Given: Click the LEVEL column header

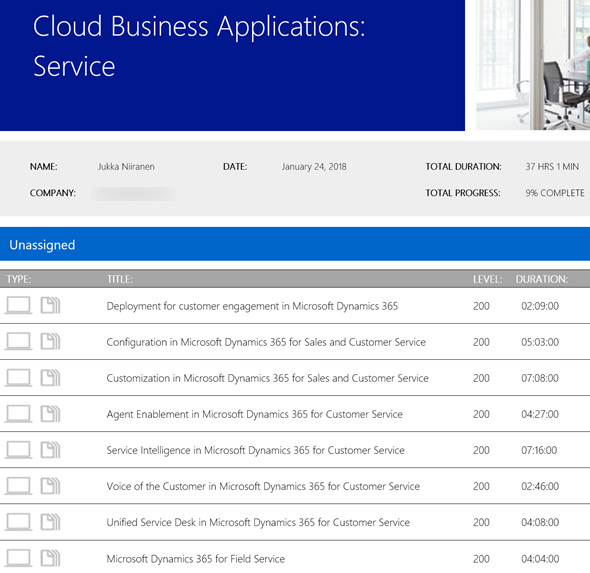Looking at the screenshot, I should point(487,279).
